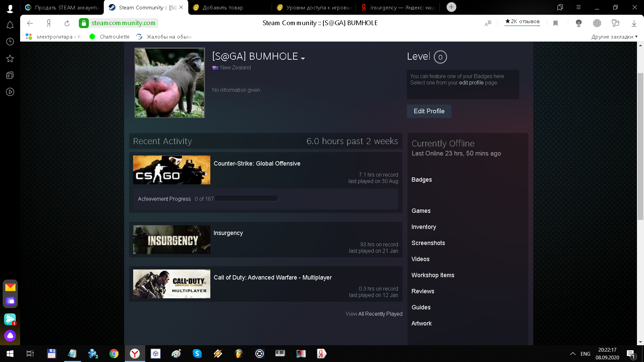Viewport: 644px width, 362px height.
Task: Click the page vertical scrollbar thumb
Action: (640, 146)
